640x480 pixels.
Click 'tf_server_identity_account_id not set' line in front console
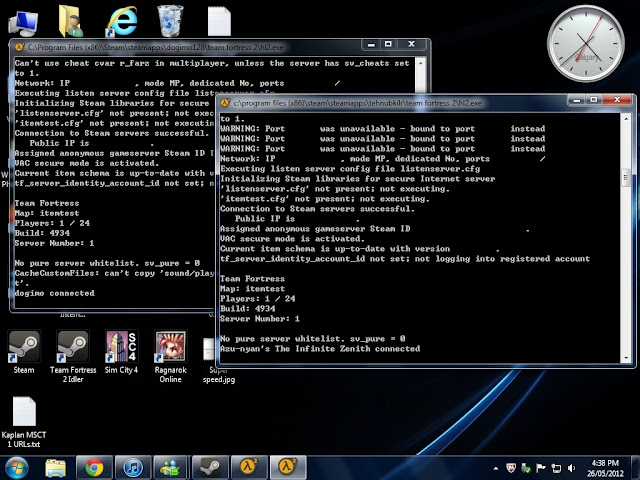405,258
